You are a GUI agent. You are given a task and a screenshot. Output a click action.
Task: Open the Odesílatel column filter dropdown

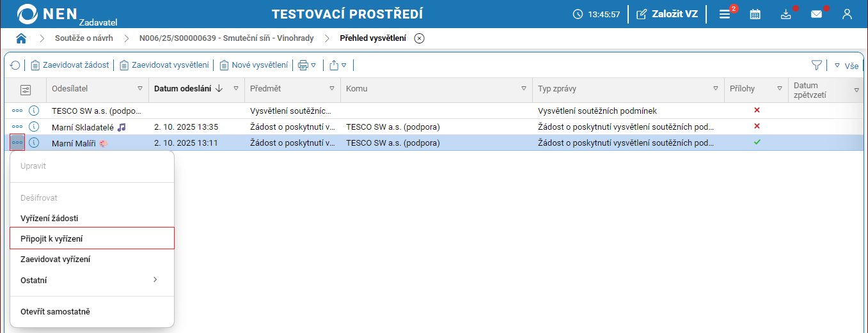click(x=140, y=89)
